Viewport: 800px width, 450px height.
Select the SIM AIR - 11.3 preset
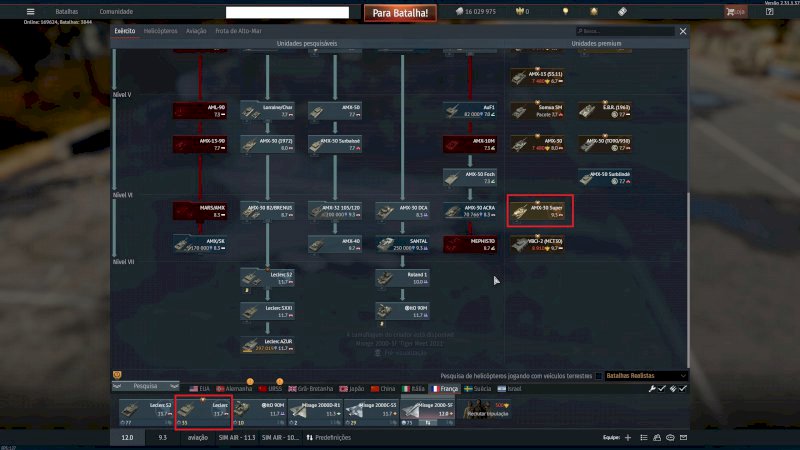[x=237, y=438]
